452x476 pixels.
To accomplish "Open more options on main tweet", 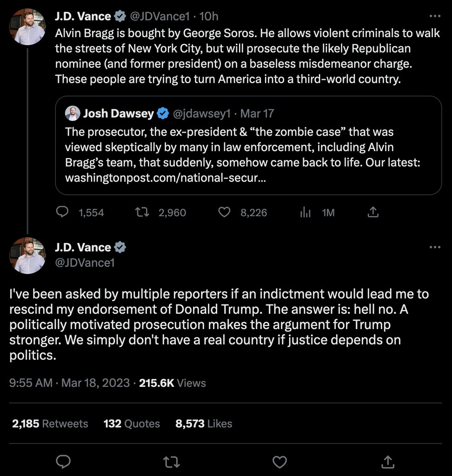I will click(x=435, y=247).
